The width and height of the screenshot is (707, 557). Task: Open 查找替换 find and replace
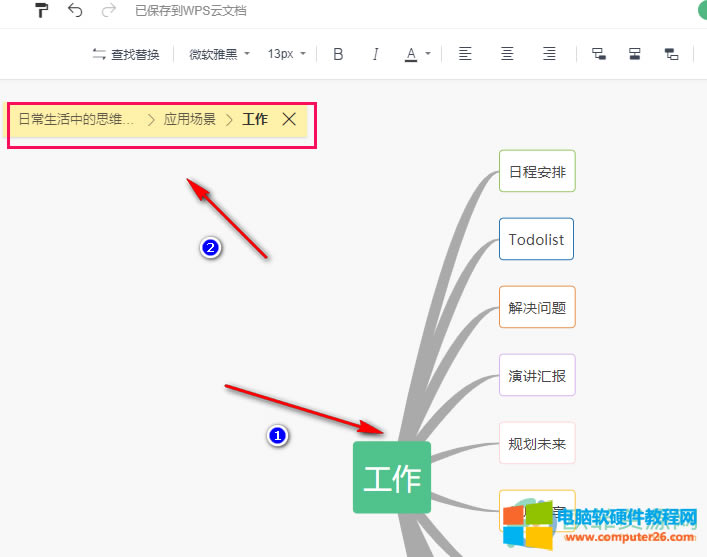pos(126,54)
